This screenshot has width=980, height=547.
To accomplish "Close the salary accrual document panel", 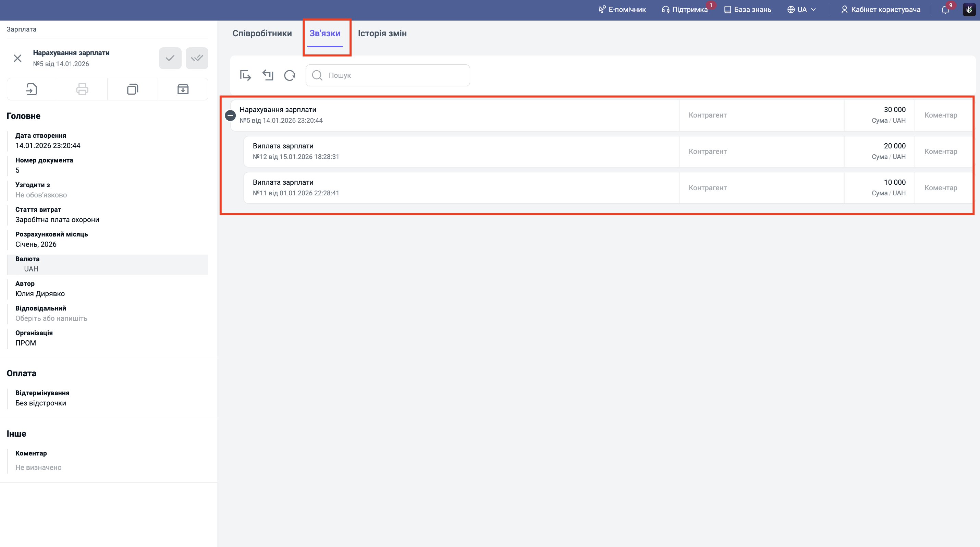I will coord(17,58).
